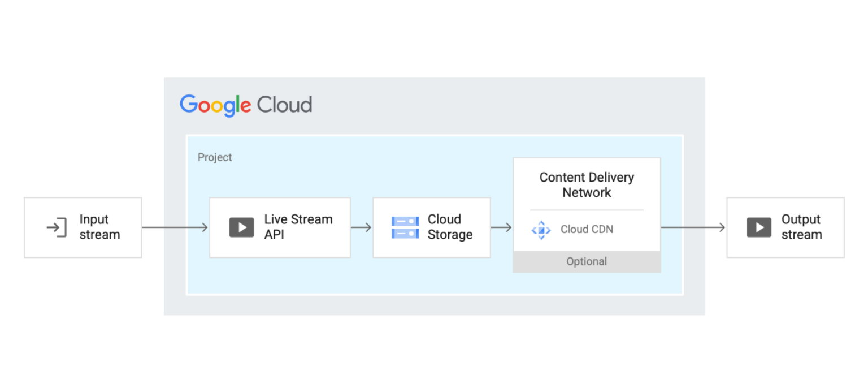Open the Cloud Storage block details
The width and height of the screenshot is (868, 392).
432,227
